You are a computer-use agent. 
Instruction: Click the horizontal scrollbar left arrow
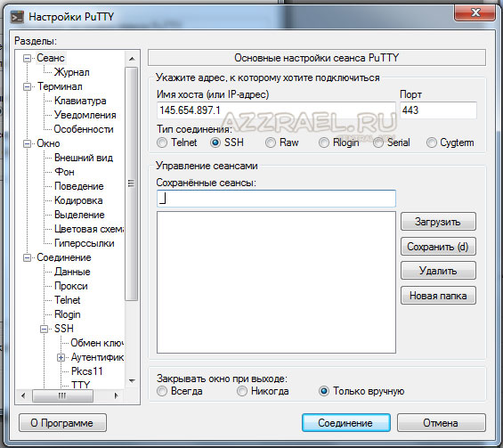click(x=23, y=395)
